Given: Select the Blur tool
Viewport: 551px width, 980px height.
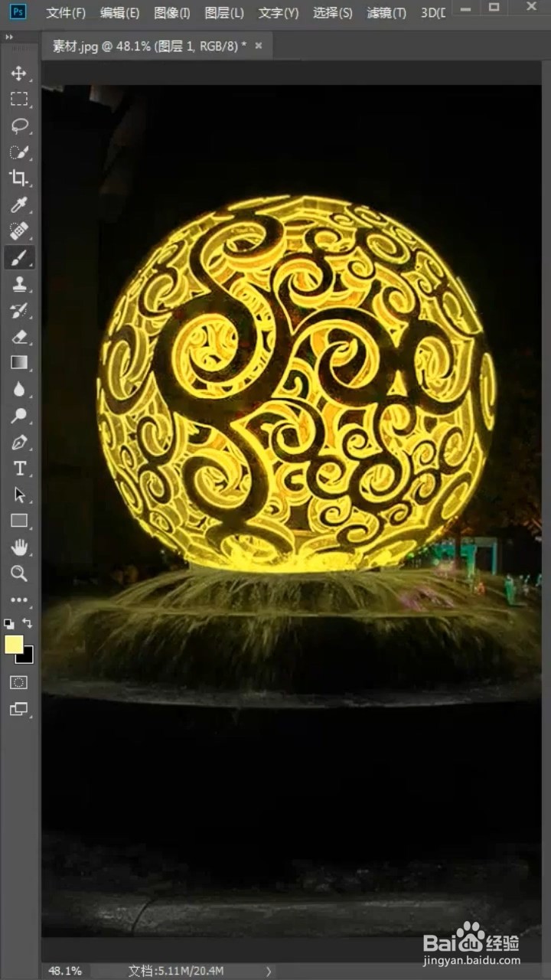Looking at the screenshot, I should point(19,389).
